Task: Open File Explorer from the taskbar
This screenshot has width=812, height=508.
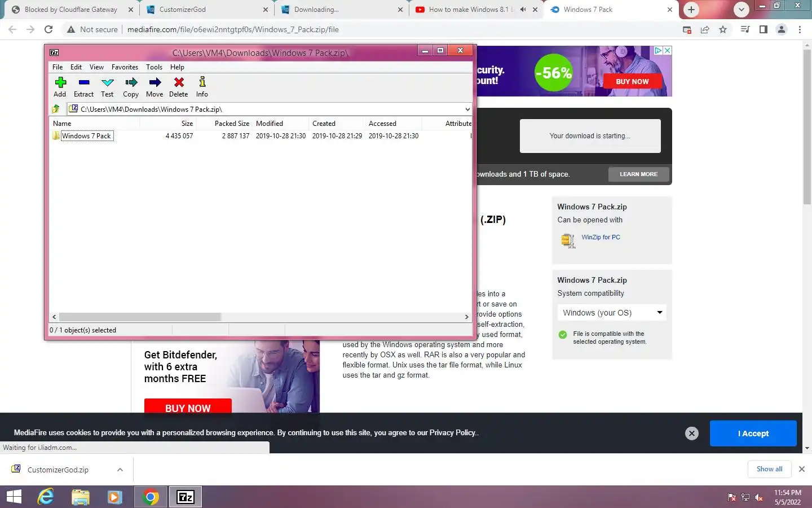Action: click(81, 497)
